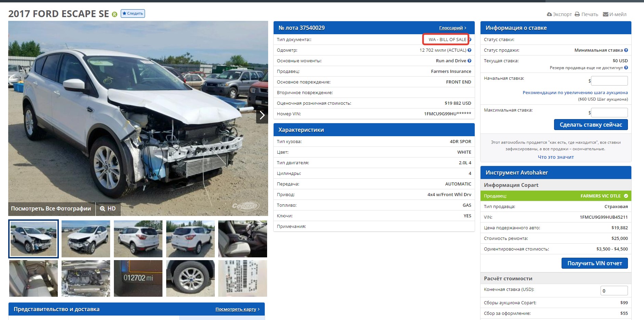
Task: Click the 4x4 w/Front Whl Drv value
Action: click(x=449, y=194)
